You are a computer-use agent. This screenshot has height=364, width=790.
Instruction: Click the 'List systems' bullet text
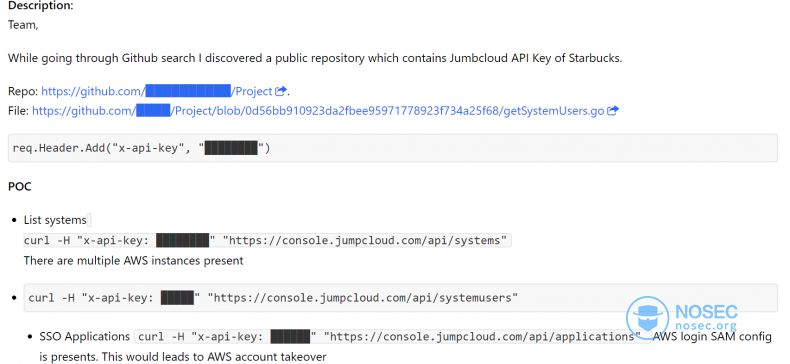click(55, 220)
